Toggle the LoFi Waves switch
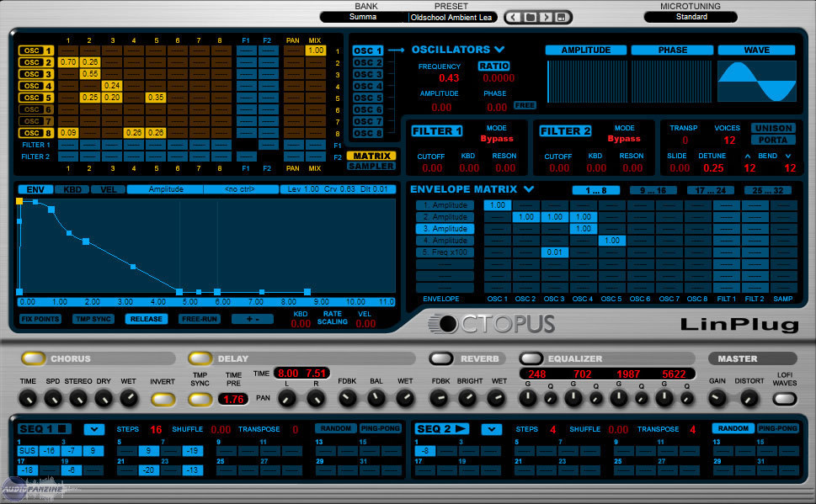The image size is (816, 504). click(784, 398)
